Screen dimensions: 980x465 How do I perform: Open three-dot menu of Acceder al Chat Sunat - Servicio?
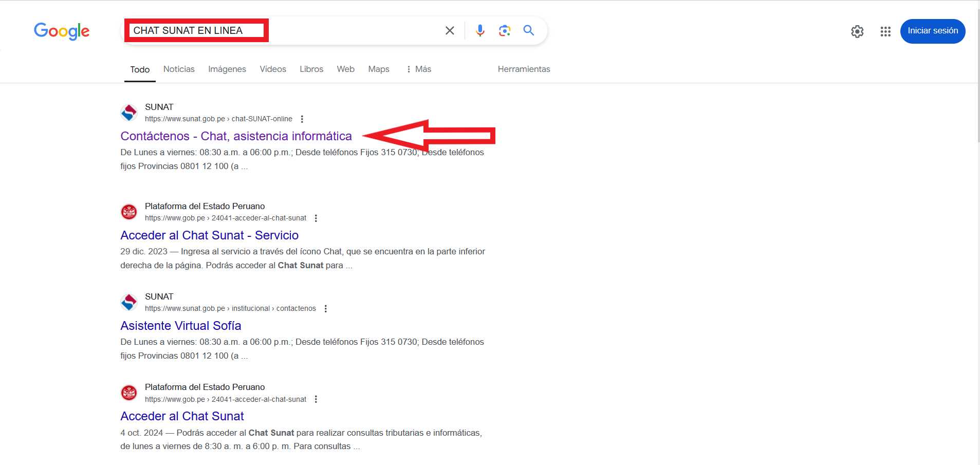point(316,218)
